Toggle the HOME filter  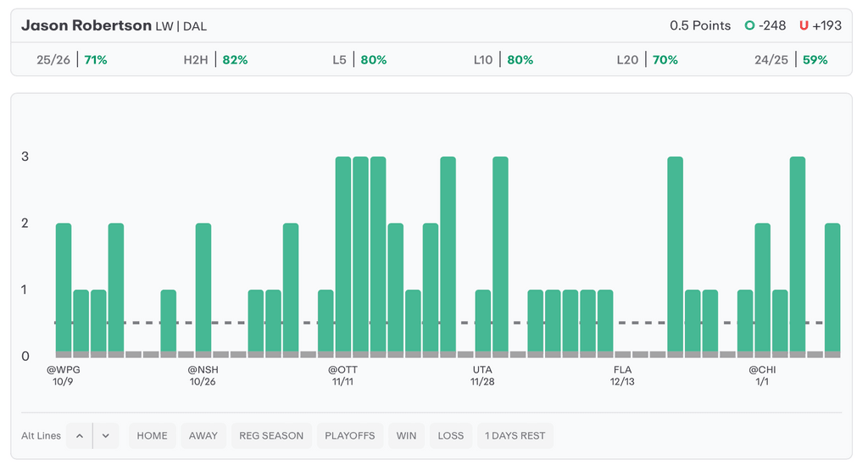tap(153, 435)
